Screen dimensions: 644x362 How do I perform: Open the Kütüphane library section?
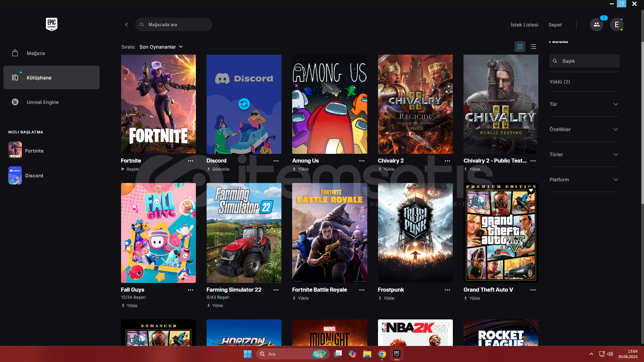point(51,77)
